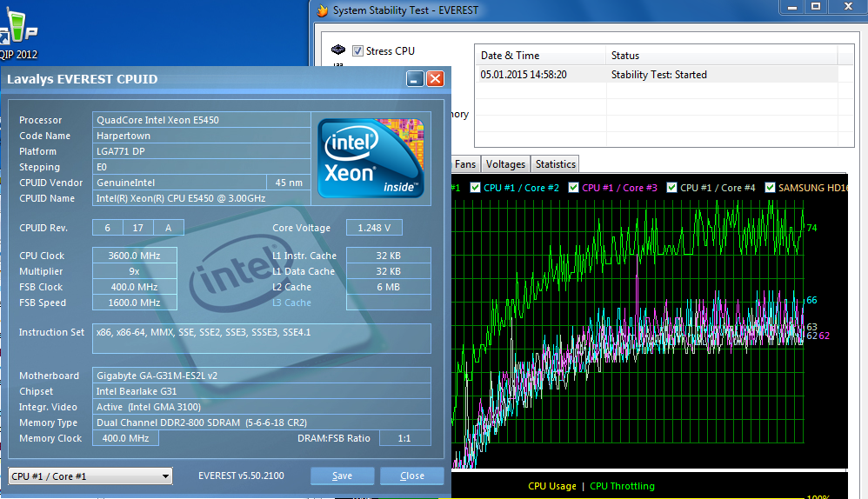The width and height of the screenshot is (868, 499).
Task: Click the Multiplier 9x value
Action: pos(135,271)
